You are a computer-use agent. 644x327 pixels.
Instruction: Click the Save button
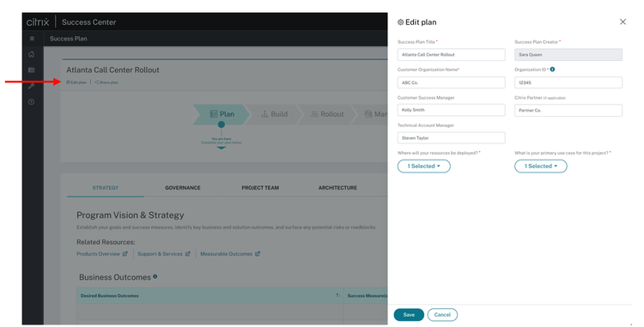click(409, 315)
